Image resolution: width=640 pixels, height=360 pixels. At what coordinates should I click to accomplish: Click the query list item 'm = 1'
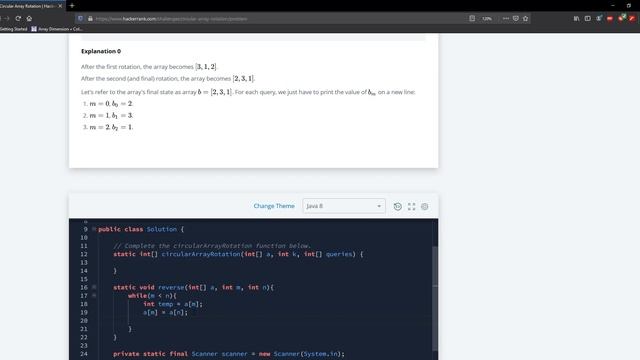click(x=111, y=116)
